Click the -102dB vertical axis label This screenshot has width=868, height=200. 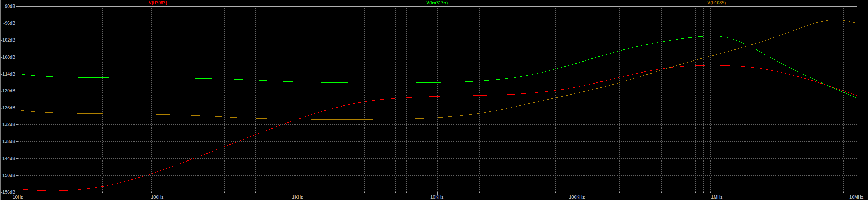click(x=8, y=40)
